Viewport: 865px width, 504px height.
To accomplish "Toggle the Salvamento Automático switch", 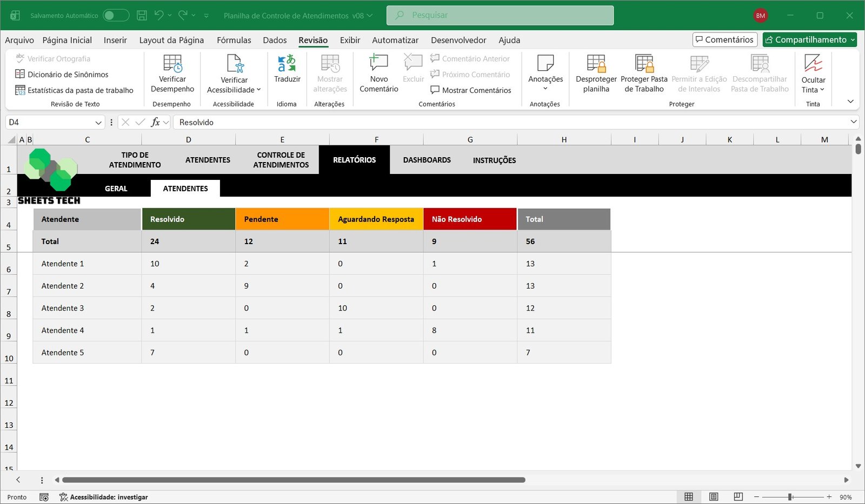I will (x=116, y=16).
